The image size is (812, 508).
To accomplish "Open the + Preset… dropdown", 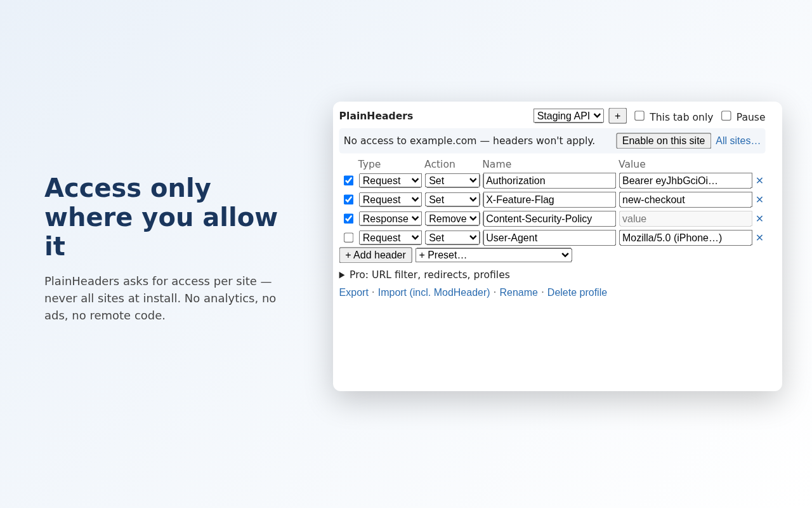I will pos(494,255).
